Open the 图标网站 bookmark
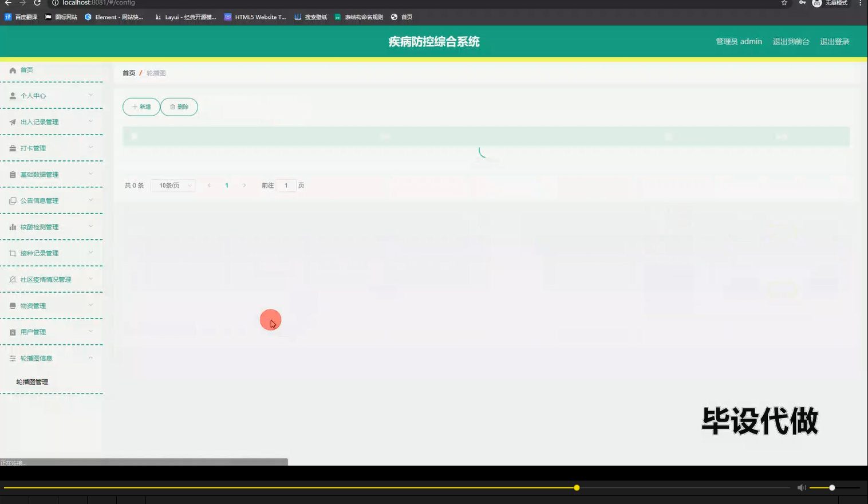The height and width of the screenshot is (504, 868). point(61,17)
